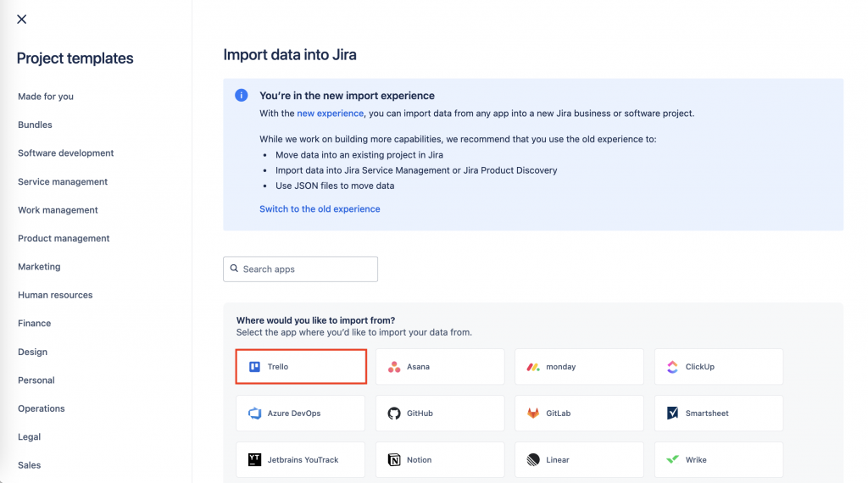Switch to the old experience
The height and width of the screenshot is (483, 868).
click(320, 209)
